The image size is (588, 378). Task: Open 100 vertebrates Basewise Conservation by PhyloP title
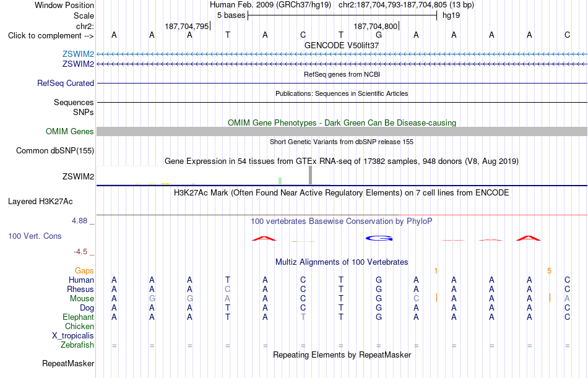click(x=342, y=221)
